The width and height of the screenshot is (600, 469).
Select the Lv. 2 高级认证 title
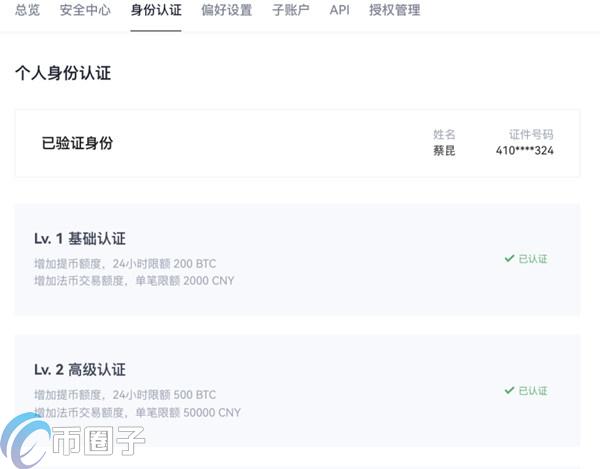80,370
